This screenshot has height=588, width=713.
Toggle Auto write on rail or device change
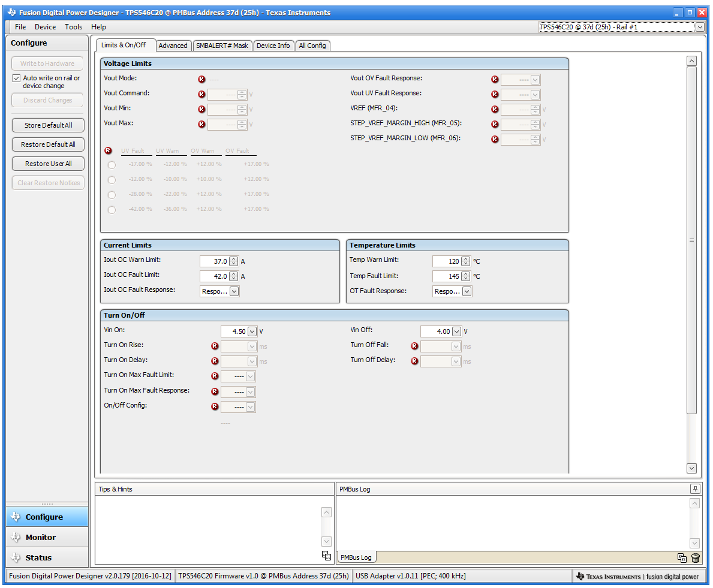(x=17, y=79)
